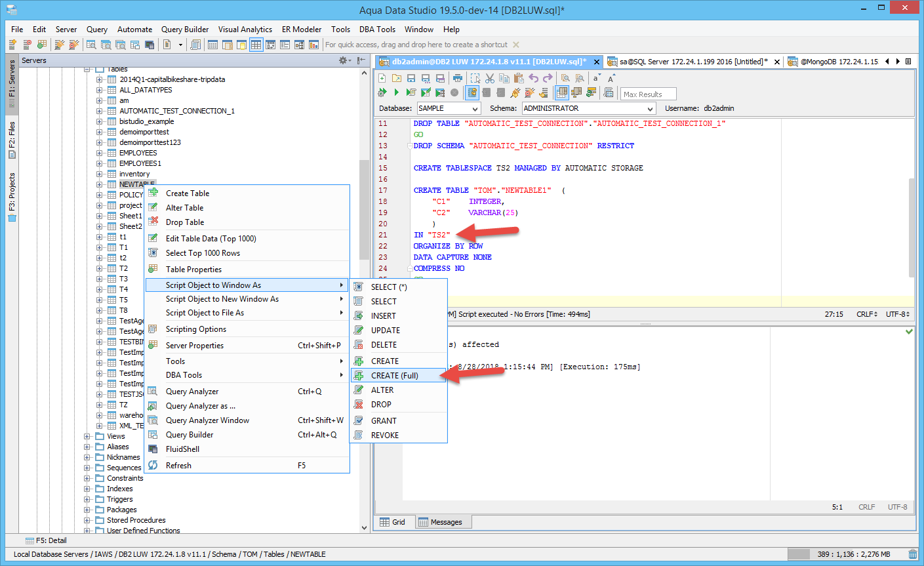Click the Select All icon in editor toolbar
Viewport: 924px width, 566px height.
click(x=475, y=78)
